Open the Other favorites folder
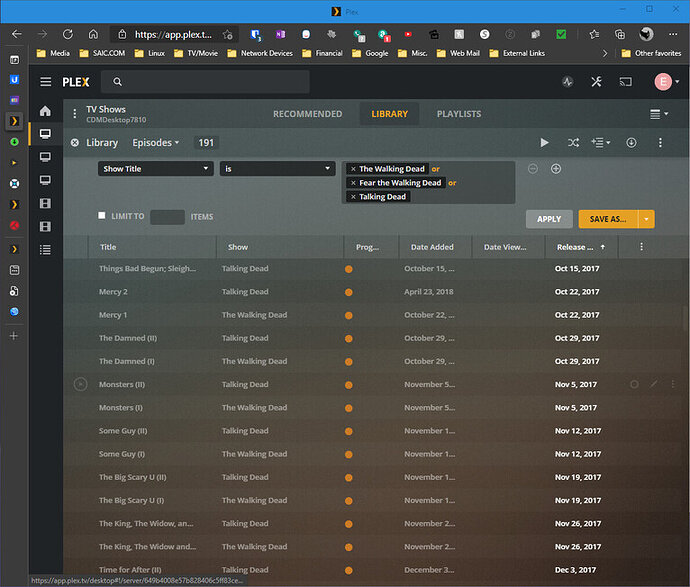This screenshot has height=587, width=690. pos(651,53)
